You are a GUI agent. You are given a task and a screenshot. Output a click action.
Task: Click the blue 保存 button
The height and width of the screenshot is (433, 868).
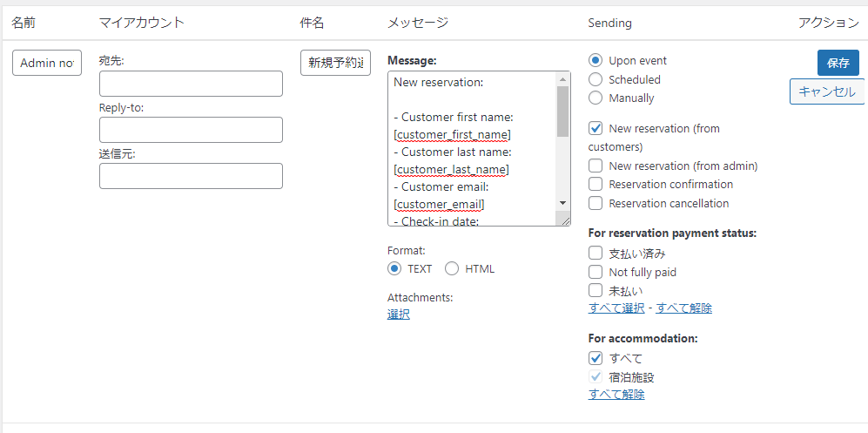pyautogui.click(x=838, y=63)
